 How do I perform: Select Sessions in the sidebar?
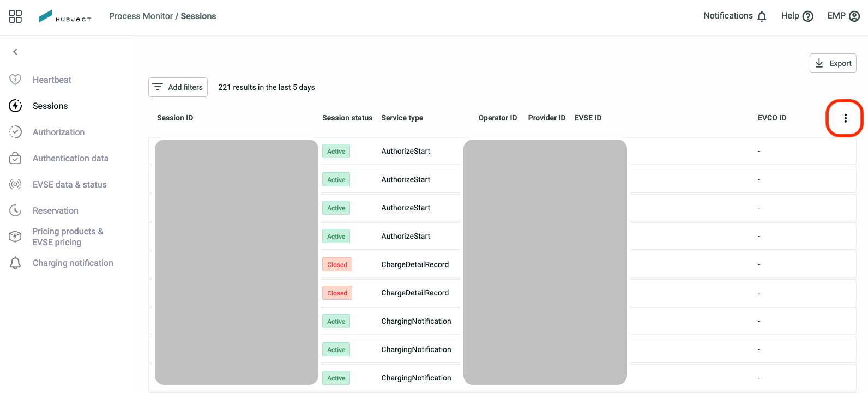[x=50, y=106]
